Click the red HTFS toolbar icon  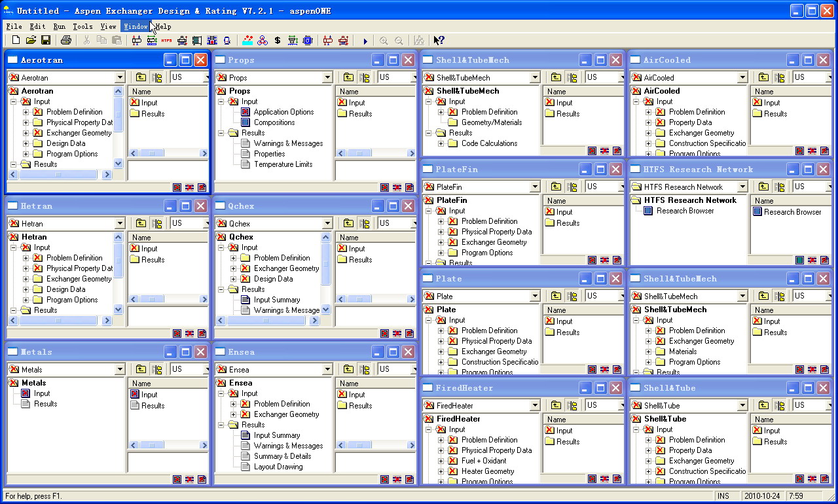(x=166, y=41)
